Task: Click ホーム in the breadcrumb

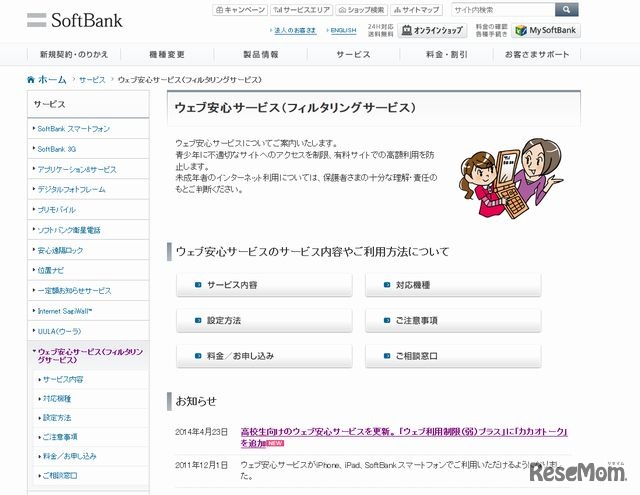Action: tap(52, 80)
